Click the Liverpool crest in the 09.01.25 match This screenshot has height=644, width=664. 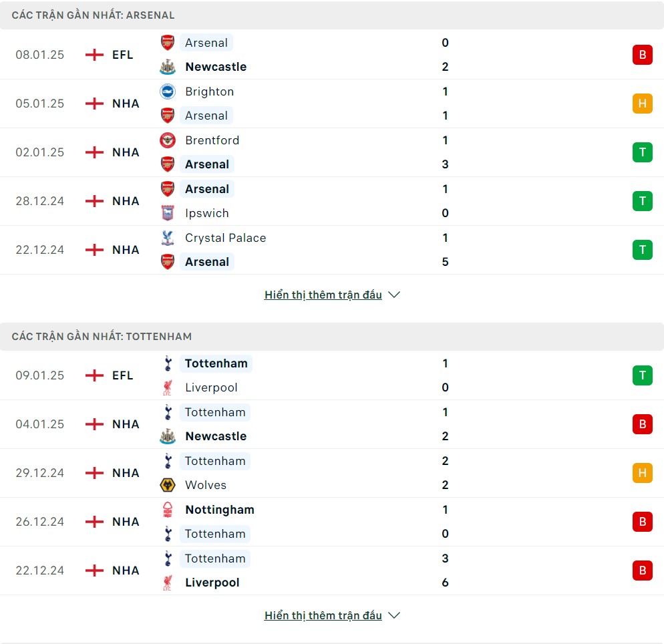pyautogui.click(x=168, y=387)
